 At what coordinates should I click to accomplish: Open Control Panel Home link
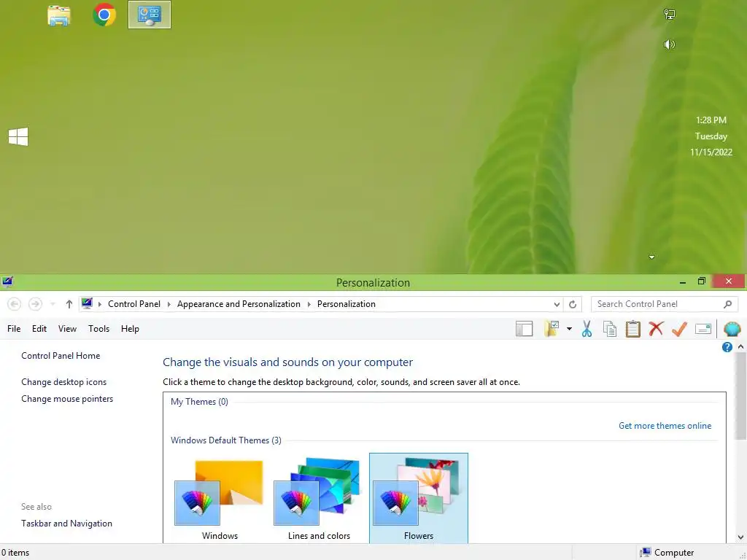61,356
